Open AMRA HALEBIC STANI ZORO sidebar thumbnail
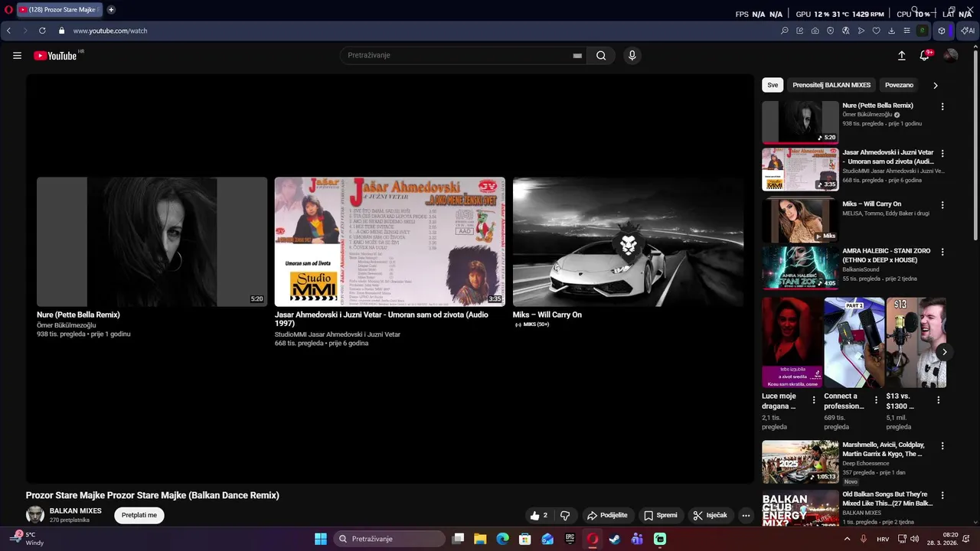 coord(800,268)
